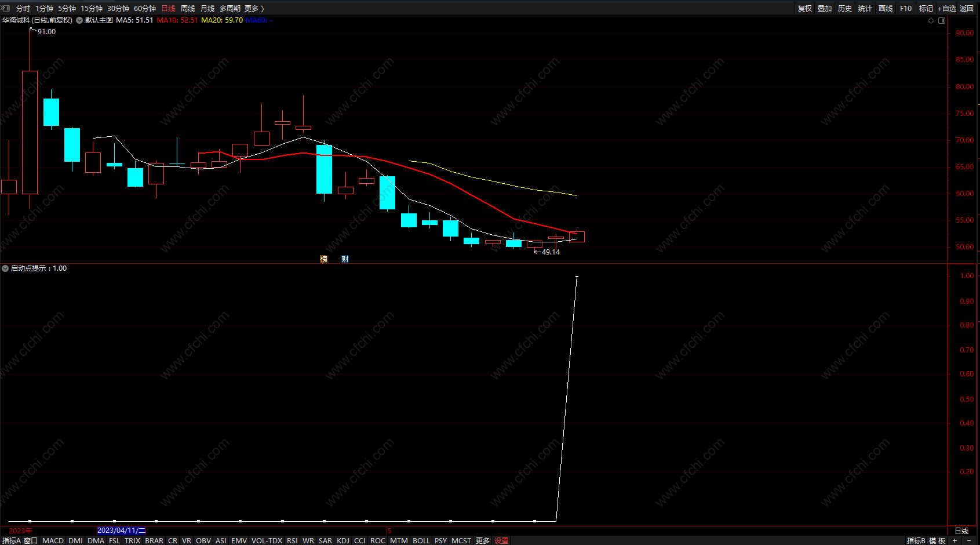Click the 返回 back button
The image size is (980, 545).
[967, 9]
